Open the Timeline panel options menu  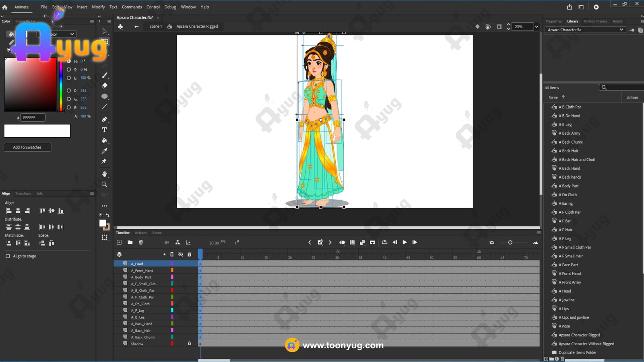[539, 232]
